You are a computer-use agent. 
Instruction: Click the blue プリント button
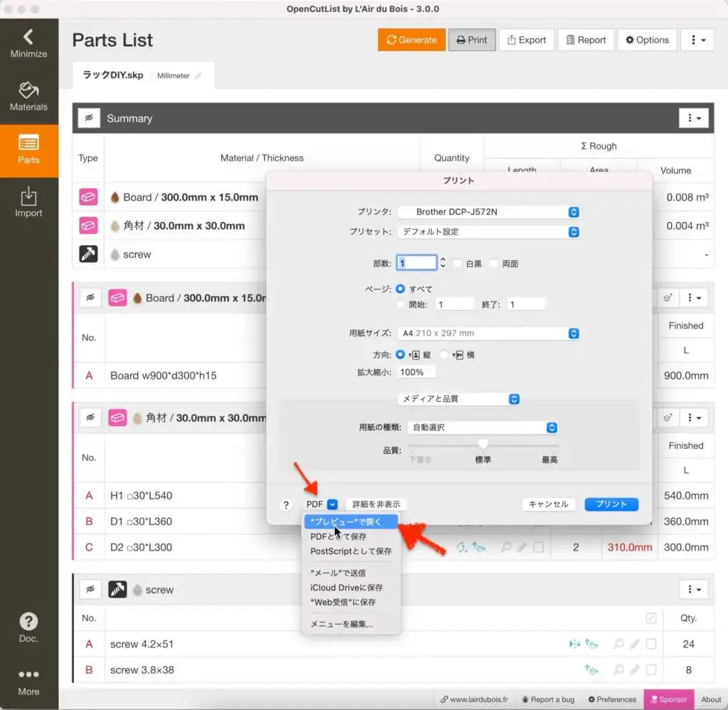coord(611,504)
